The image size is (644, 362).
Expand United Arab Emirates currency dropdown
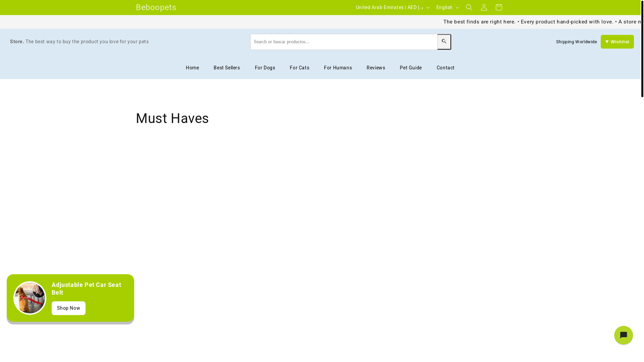click(x=392, y=7)
